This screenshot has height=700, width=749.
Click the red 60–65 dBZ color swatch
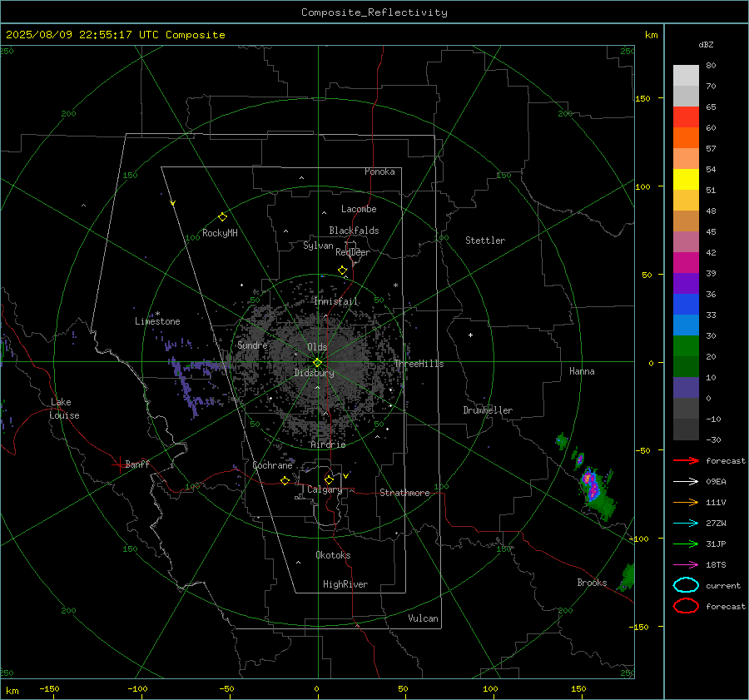pyautogui.click(x=686, y=117)
